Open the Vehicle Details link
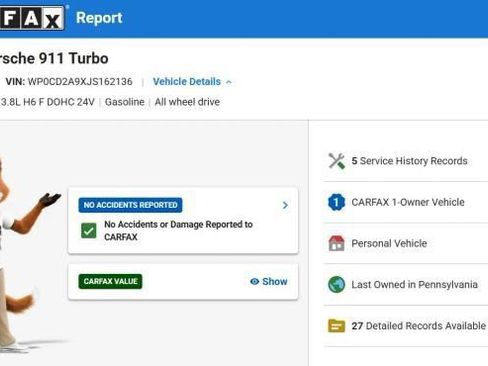The width and height of the screenshot is (488, 366). [x=187, y=82]
